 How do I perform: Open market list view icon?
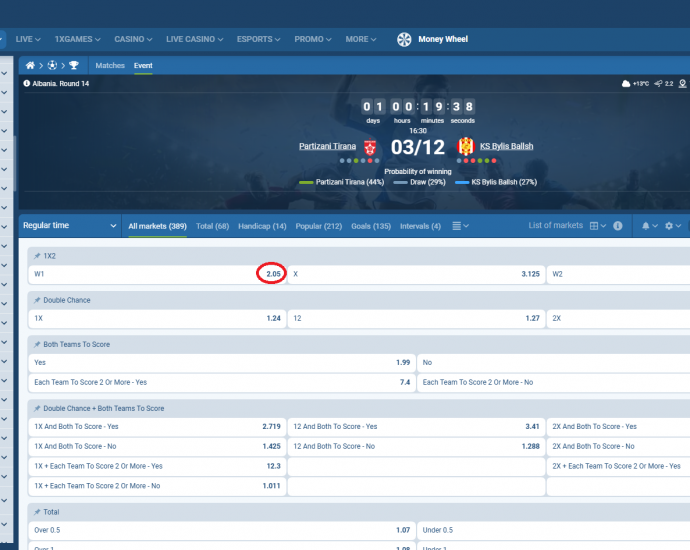click(x=457, y=226)
